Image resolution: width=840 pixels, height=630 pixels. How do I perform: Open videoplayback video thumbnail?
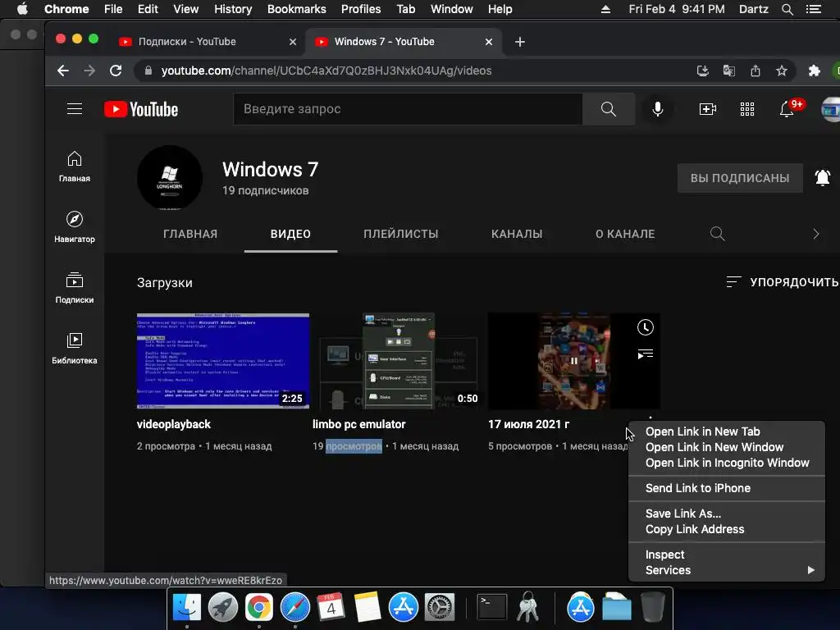pyautogui.click(x=223, y=361)
